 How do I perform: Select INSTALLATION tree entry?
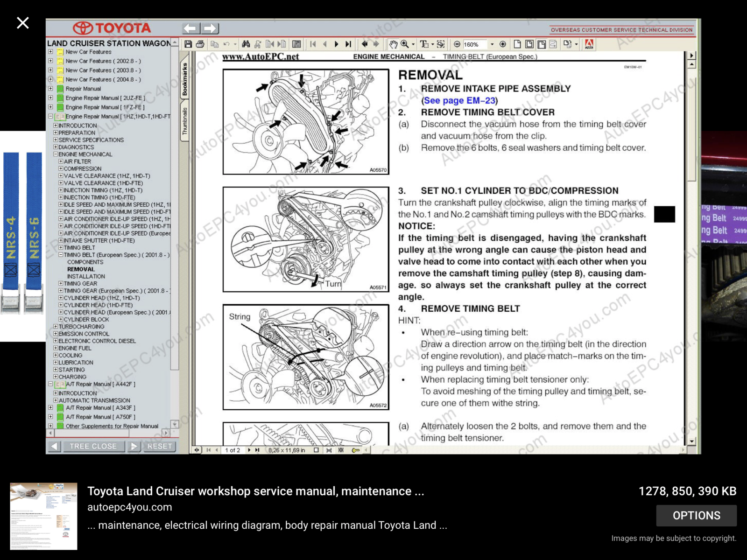coord(86,276)
